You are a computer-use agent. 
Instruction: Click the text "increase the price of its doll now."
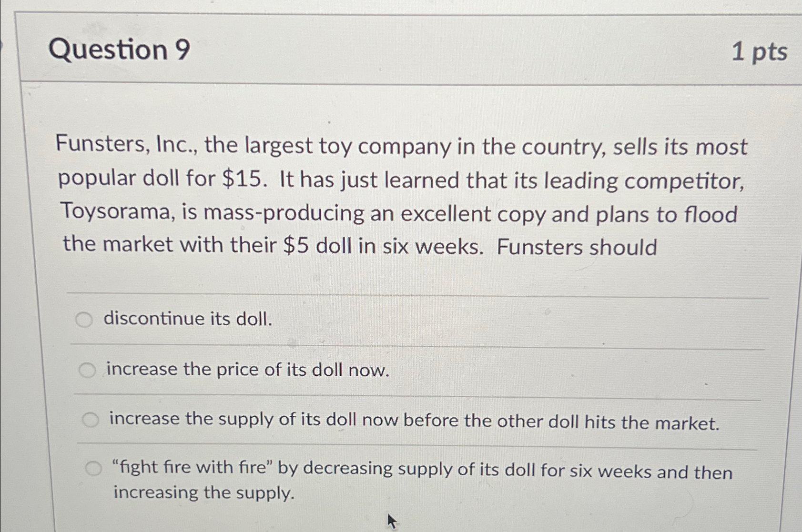point(248,369)
